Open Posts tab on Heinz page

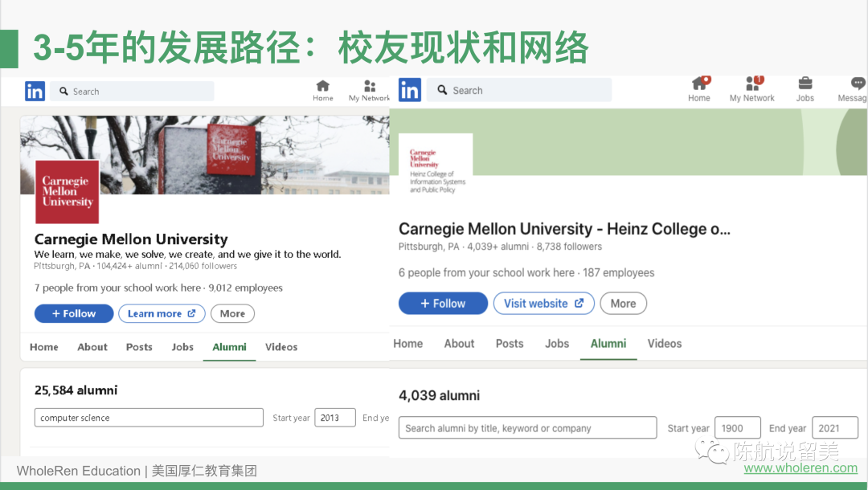click(x=510, y=343)
